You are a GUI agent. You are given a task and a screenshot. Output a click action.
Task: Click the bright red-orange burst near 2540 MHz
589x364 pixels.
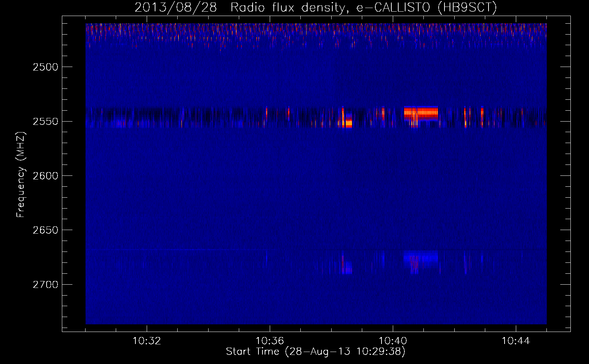click(421, 113)
